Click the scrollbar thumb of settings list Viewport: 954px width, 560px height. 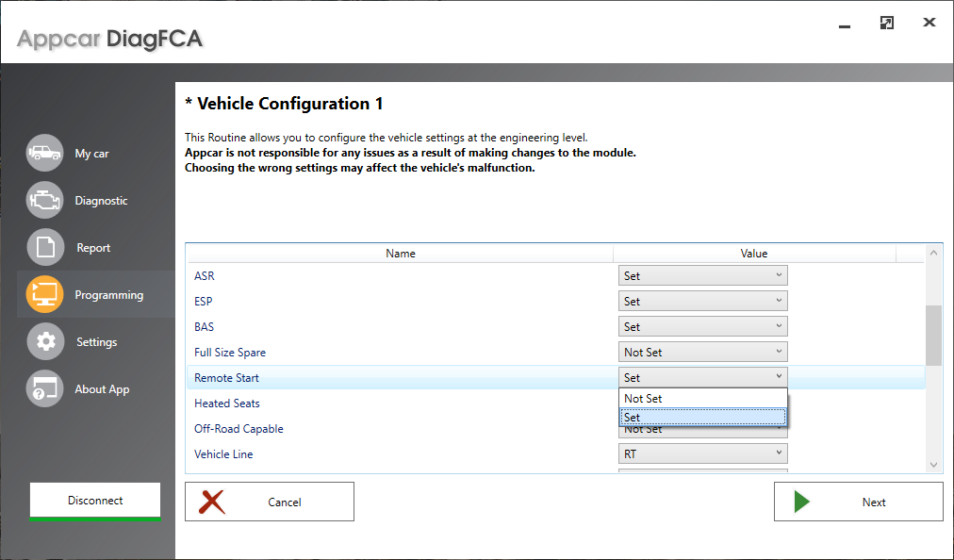click(933, 336)
